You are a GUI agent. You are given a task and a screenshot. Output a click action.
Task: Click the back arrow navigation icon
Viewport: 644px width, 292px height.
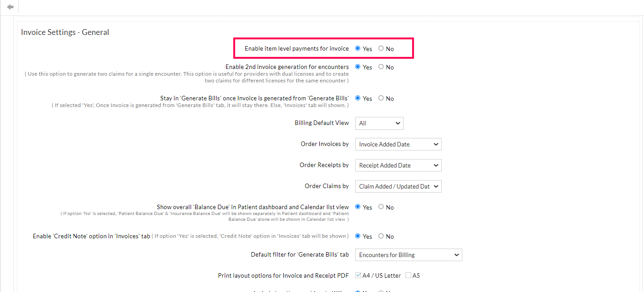coord(9,6)
